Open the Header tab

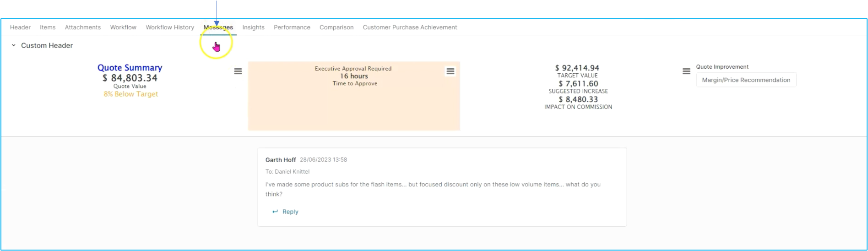pyautogui.click(x=20, y=27)
